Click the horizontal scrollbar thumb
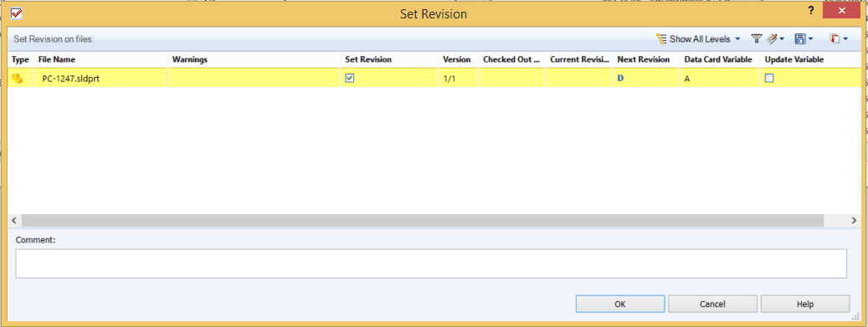The height and width of the screenshot is (327, 868). coord(423,220)
